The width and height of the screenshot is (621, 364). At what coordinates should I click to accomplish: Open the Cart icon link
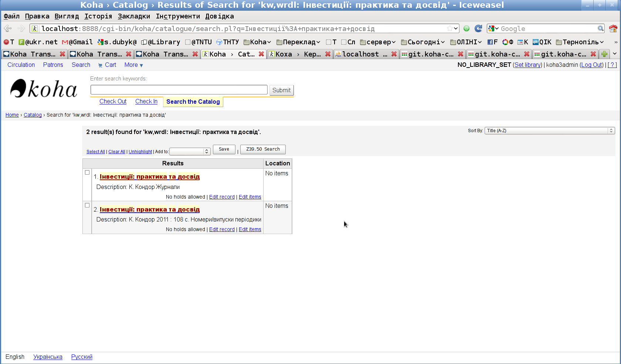[107, 65]
